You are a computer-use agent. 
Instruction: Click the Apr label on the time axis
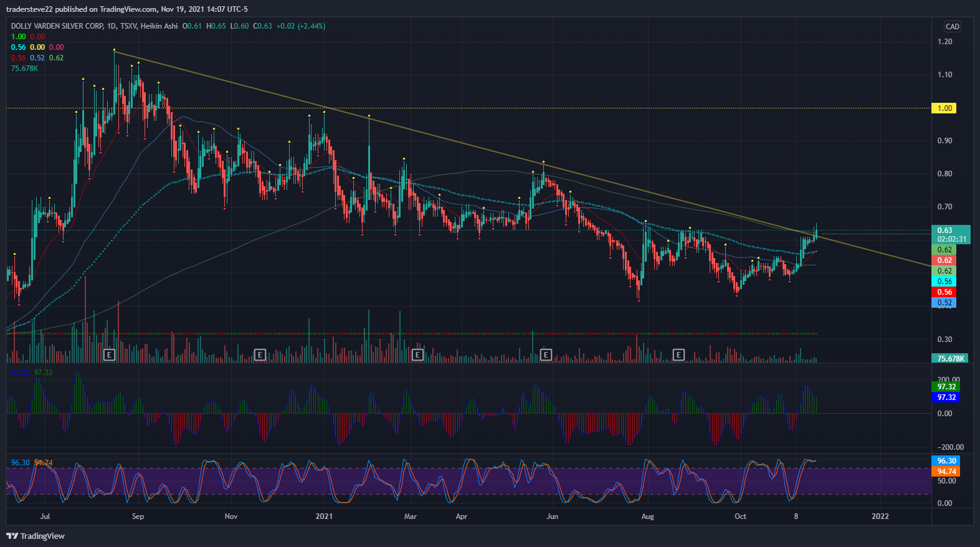[461, 516]
